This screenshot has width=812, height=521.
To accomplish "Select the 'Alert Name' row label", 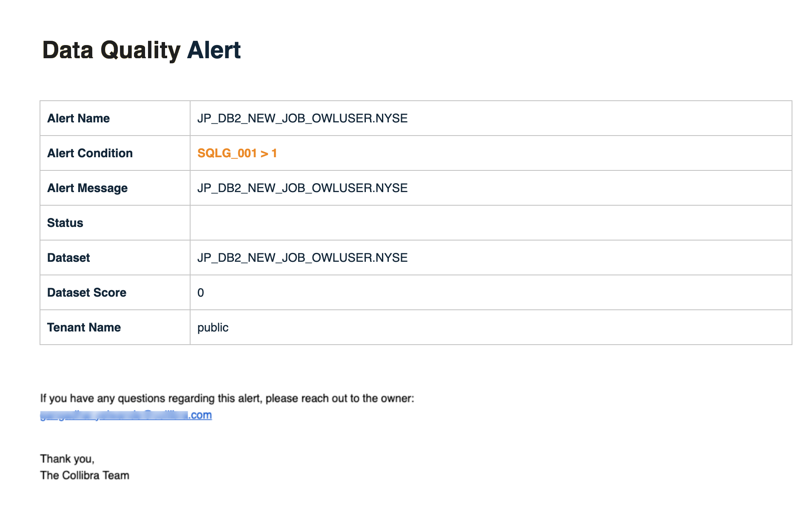I will tap(78, 118).
